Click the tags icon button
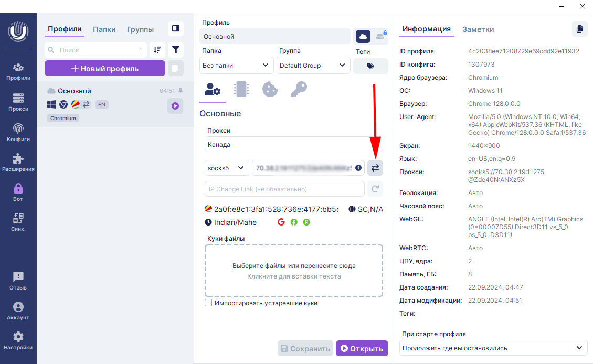The image size is (593, 364). [x=370, y=66]
